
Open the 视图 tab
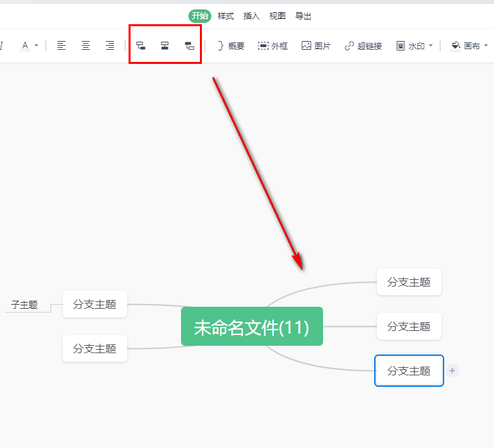[x=277, y=15]
